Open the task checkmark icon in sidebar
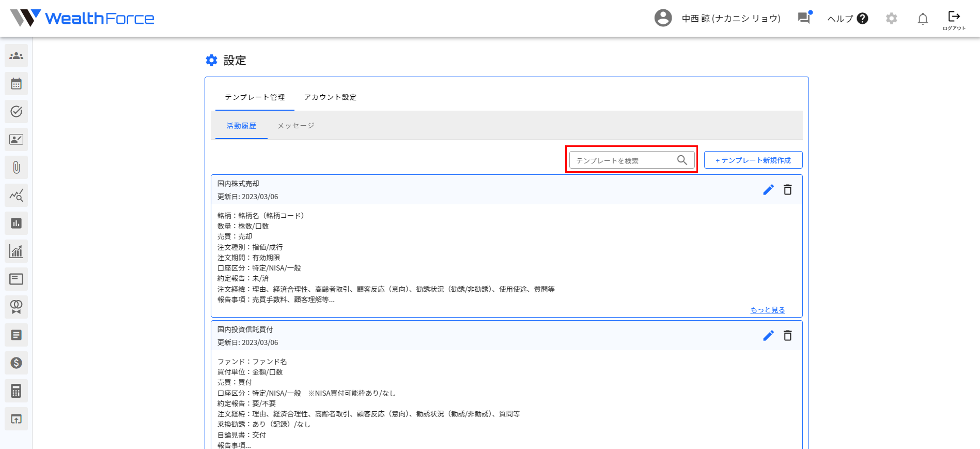This screenshot has height=449, width=980. pyautogui.click(x=16, y=112)
